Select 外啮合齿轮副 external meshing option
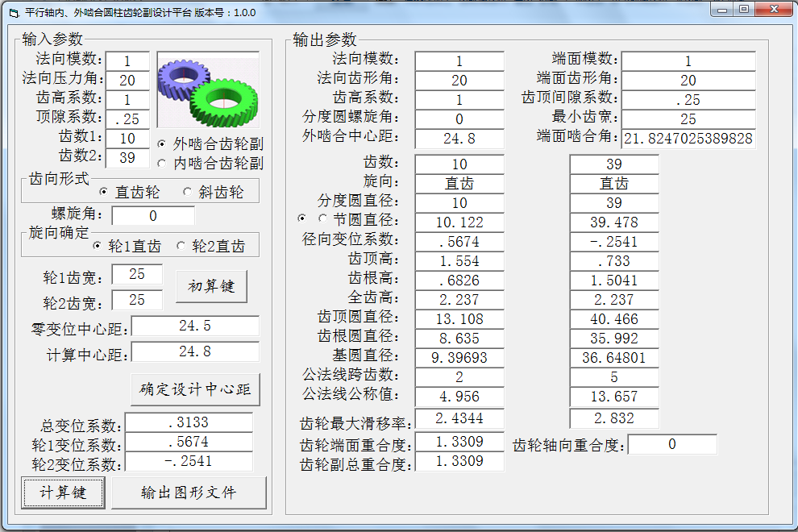798x532 pixels. click(x=210, y=144)
